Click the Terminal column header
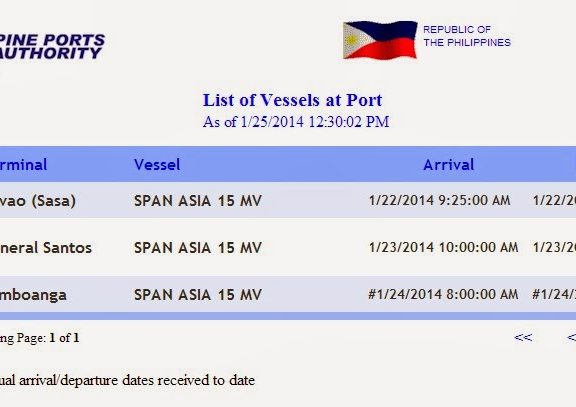The image size is (576, 407). pos(24,165)
